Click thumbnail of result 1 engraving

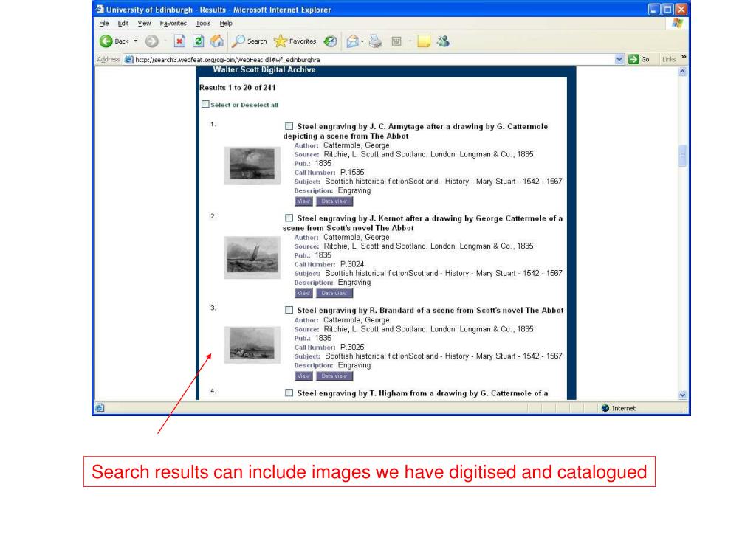point(252,165)
